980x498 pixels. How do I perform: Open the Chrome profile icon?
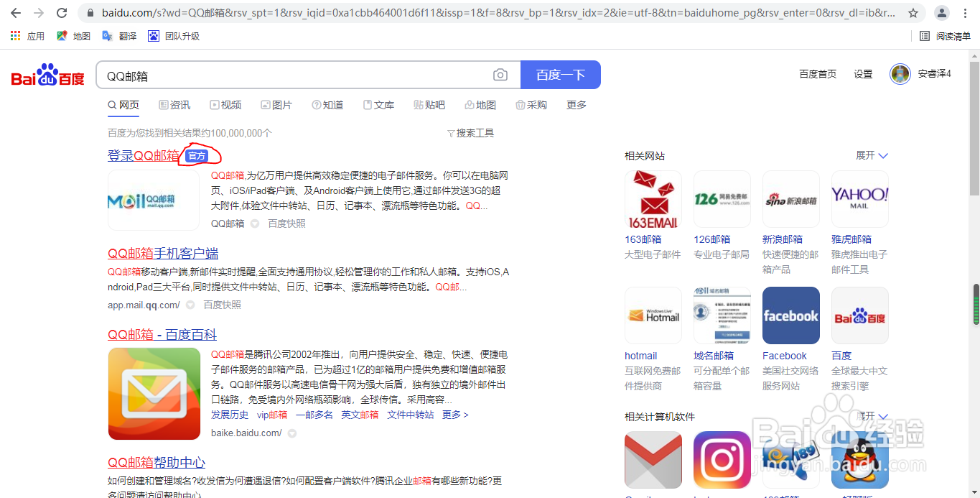click(x=943, y=13)
